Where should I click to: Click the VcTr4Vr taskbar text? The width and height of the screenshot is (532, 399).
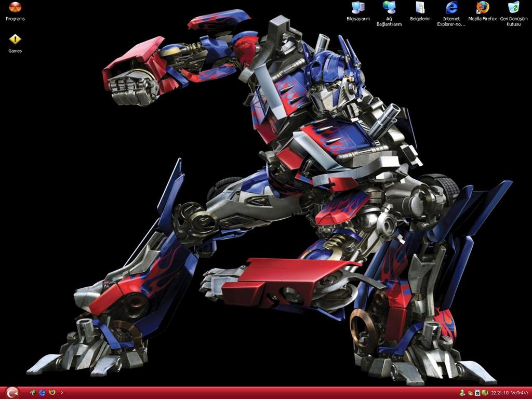point(520,393)
